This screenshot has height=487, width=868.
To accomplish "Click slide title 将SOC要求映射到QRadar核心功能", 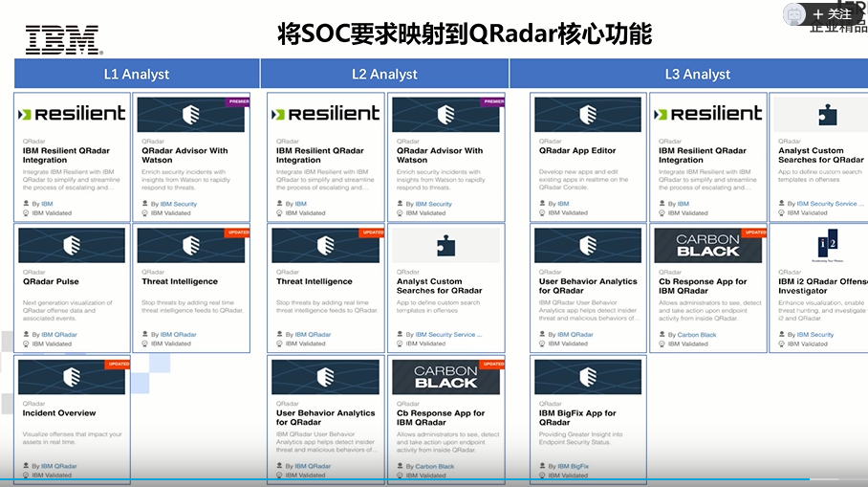I will click(465, 33).
